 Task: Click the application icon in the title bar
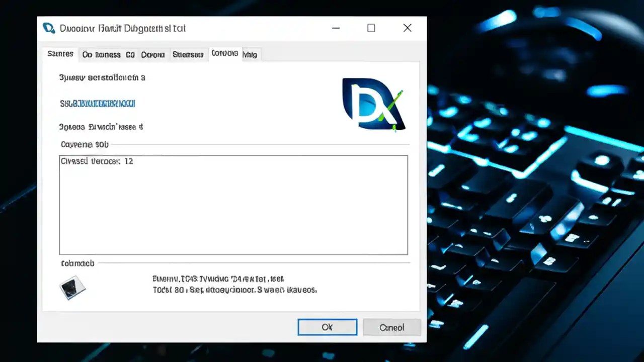pos(48,28)
